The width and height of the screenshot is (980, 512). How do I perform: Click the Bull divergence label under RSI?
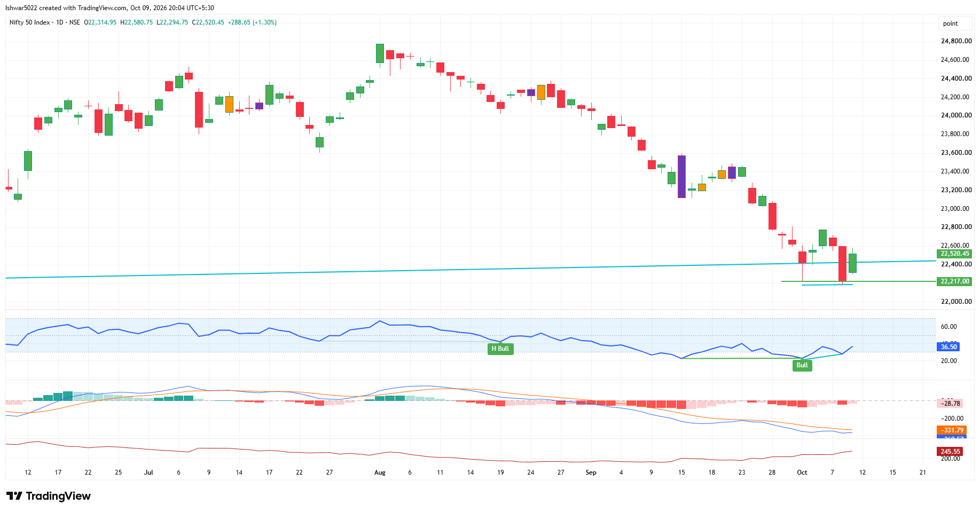(802, 365)
